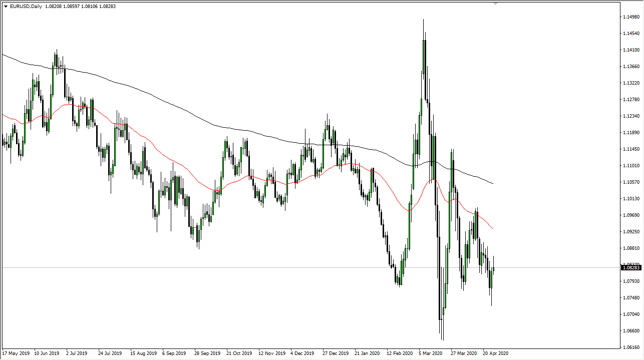The height and width of the screenshot is (360, 644).
Task: Click the 1.07040 price axis label
Action: pyautogui.click(x=631, y=314)
